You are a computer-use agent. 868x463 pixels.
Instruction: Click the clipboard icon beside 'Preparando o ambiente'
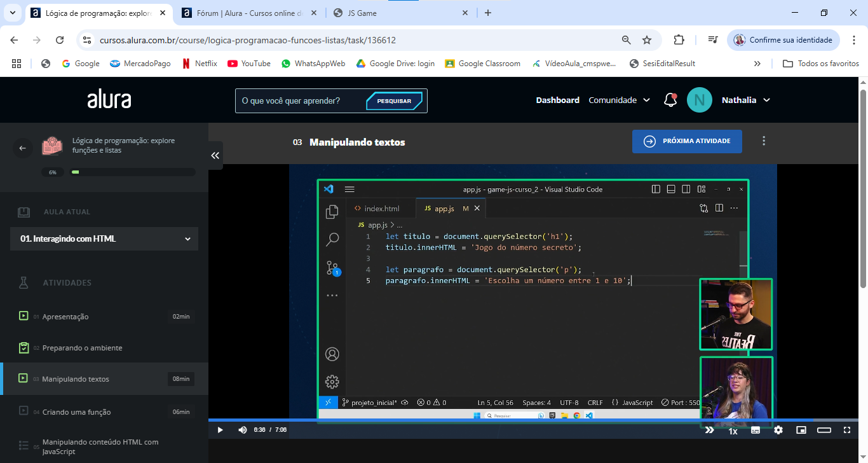coord(24,348)
